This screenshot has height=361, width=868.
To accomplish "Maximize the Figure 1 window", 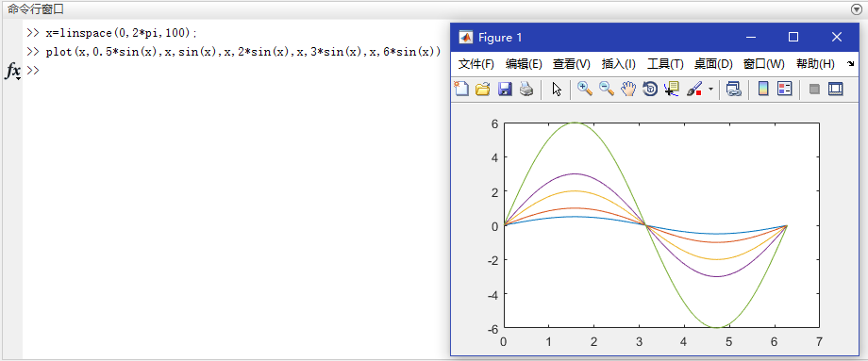I will tap(793, 37).
